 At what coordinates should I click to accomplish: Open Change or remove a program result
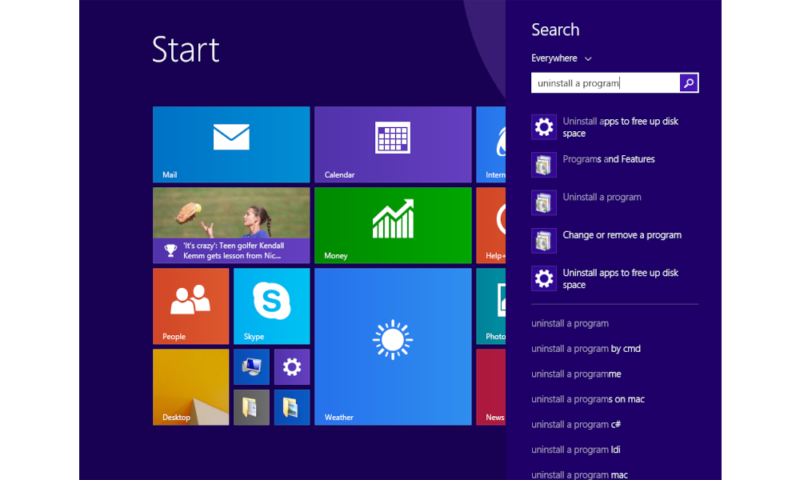(x=615, y=241)
